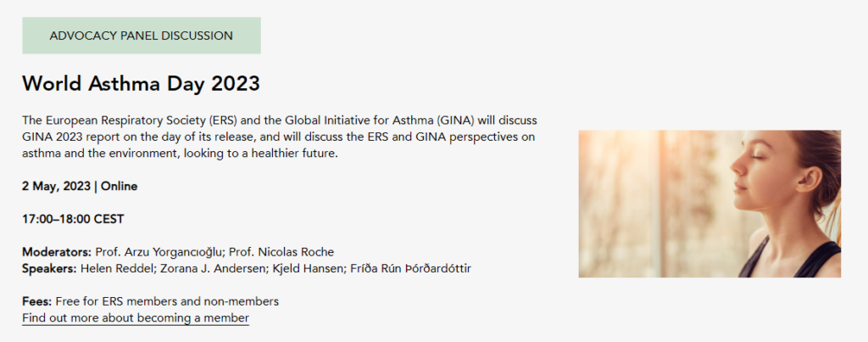Follow the becoming a member link

(x=136, y=318)
